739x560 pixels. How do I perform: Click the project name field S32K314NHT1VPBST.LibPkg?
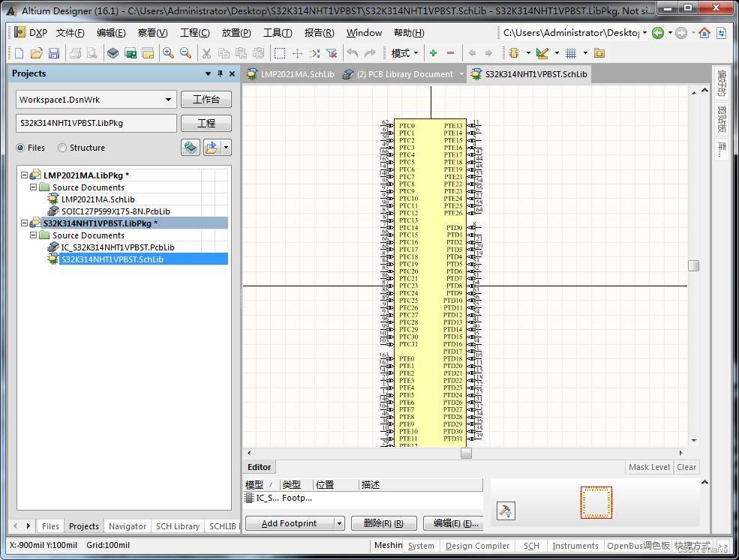tap(96, 123)
